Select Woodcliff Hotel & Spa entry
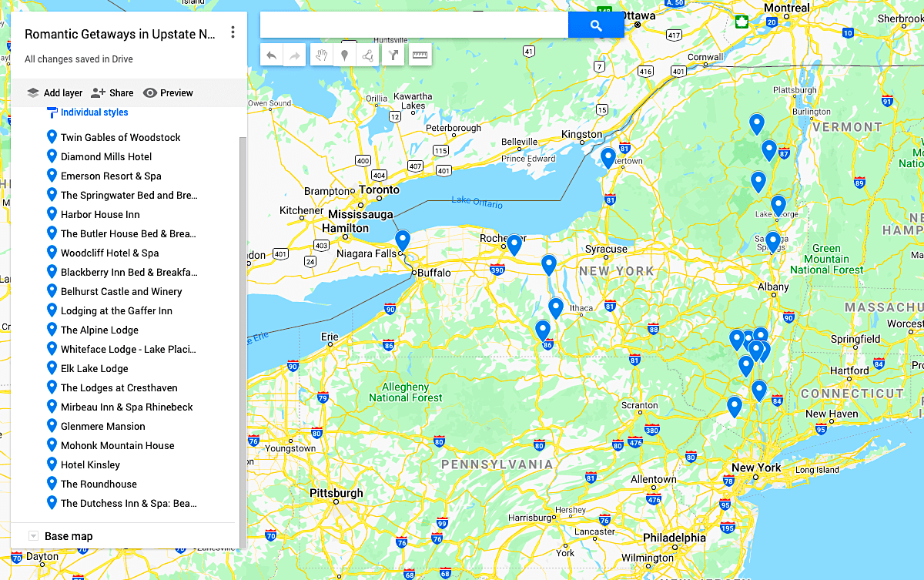The height and width of the screenshot is (580, 924). click(110, 253)
